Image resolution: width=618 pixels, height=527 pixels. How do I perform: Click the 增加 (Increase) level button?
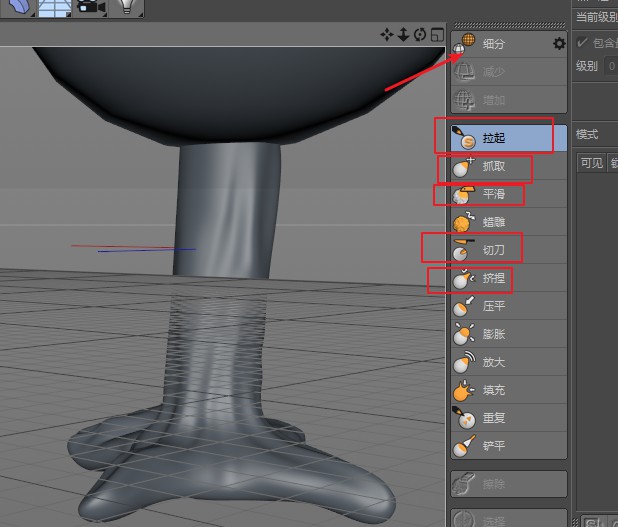click(x=508, y=100)
